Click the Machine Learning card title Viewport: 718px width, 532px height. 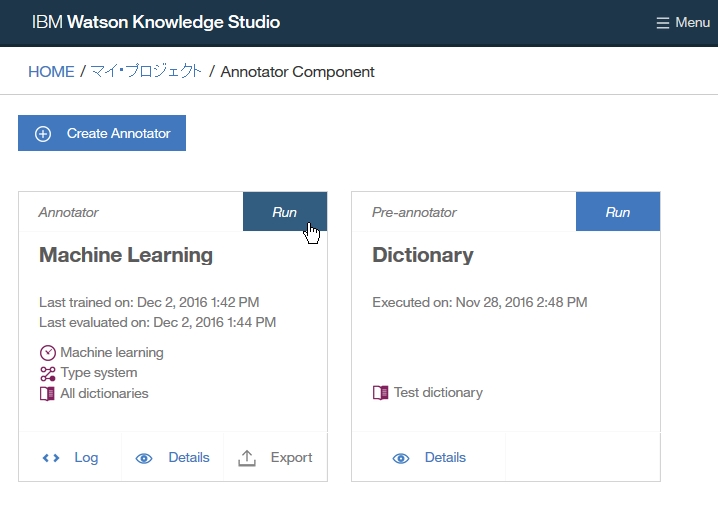pos(126,255)
